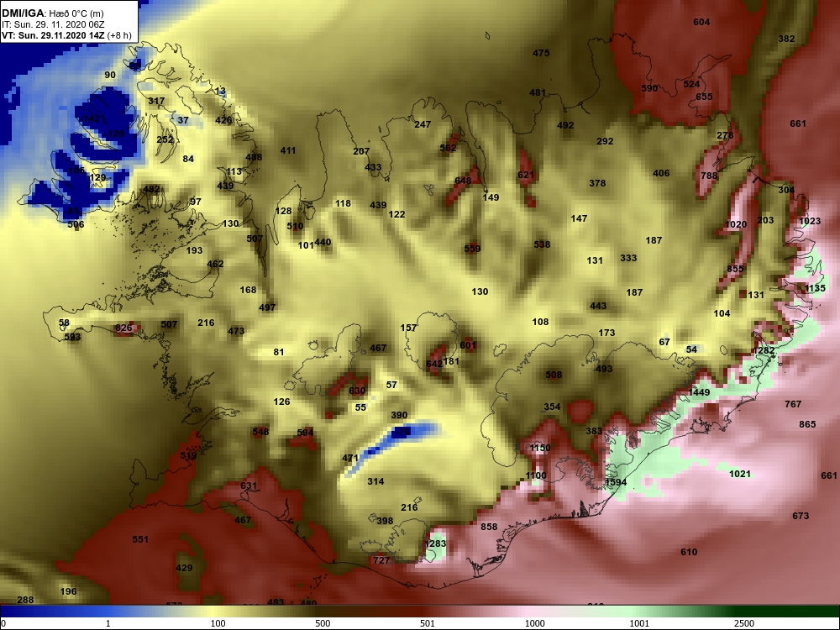Click the map value 203
The width and height of the screenshot is (840, 630).
coord(765,220)
